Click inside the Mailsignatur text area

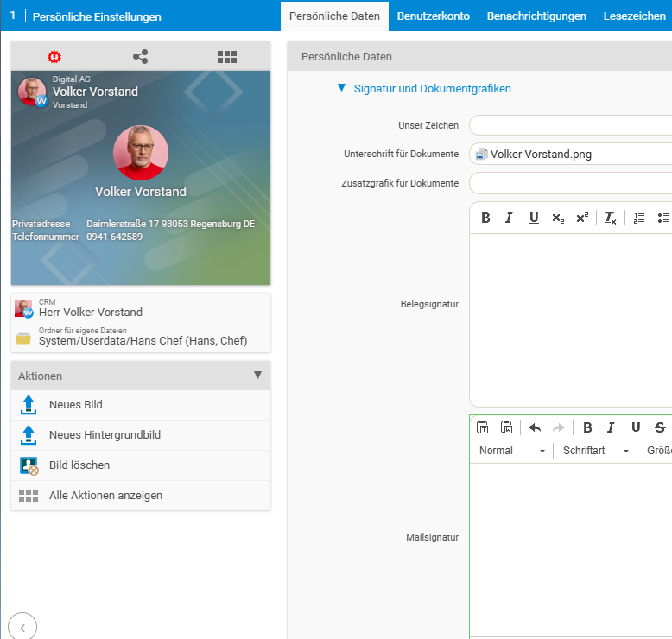coord(570,550)
